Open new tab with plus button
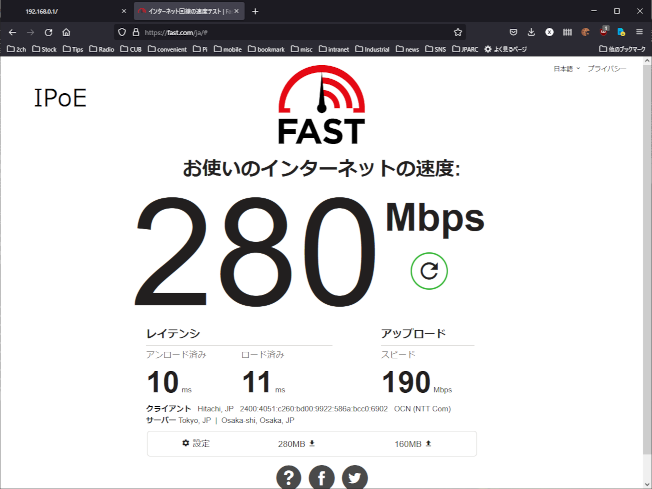This screenshot has width=652, height=489. [x=255, y=11]
